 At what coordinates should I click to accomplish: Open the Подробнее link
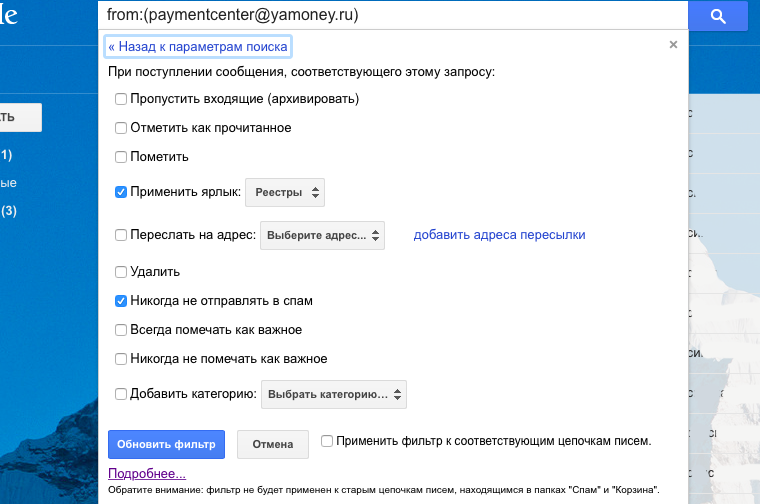click(147, 473)
